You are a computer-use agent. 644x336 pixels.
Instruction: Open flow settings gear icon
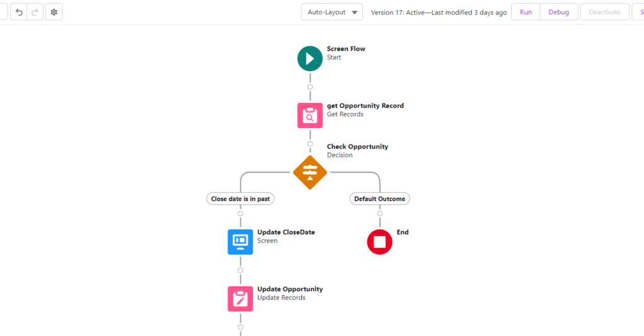point(54,13)
